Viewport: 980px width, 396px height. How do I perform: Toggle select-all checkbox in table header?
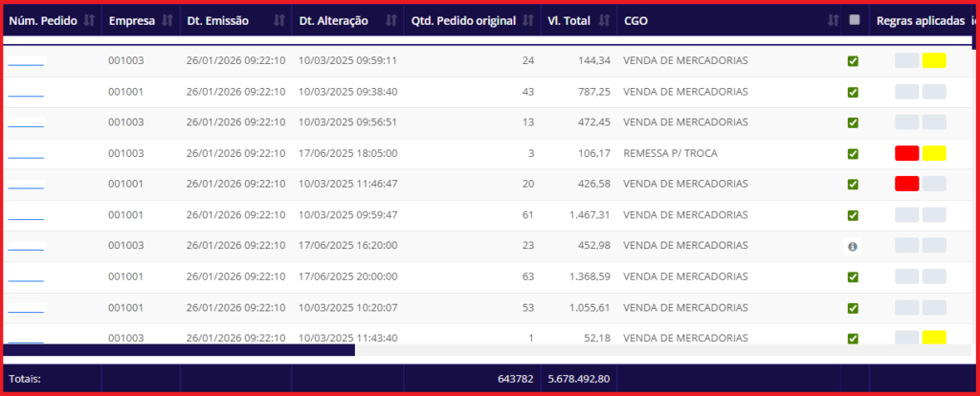[855, 19]
